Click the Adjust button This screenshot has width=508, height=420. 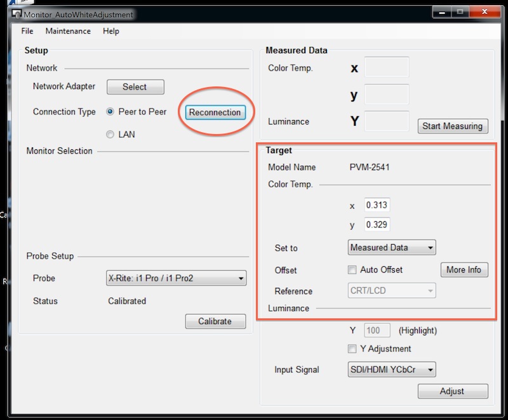[453, 391]
